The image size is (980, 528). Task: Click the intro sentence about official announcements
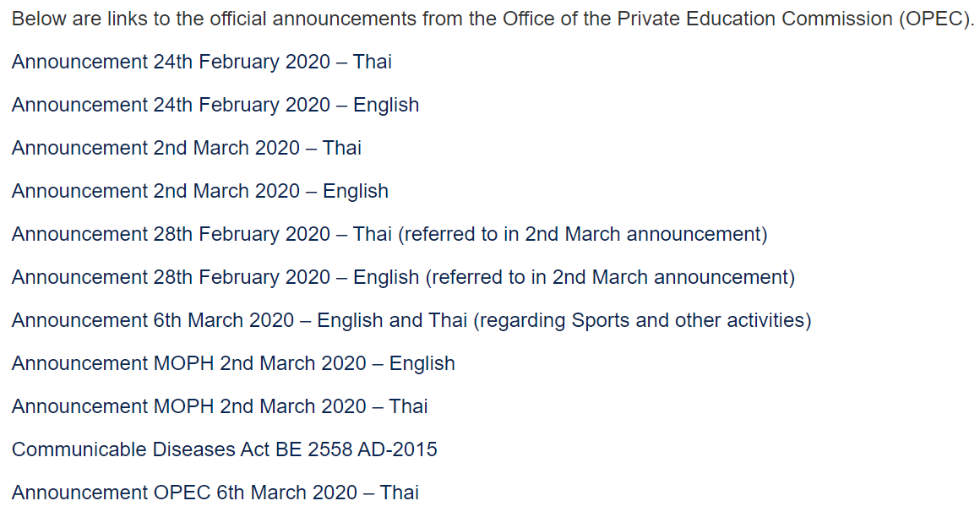tap(493, 19)
